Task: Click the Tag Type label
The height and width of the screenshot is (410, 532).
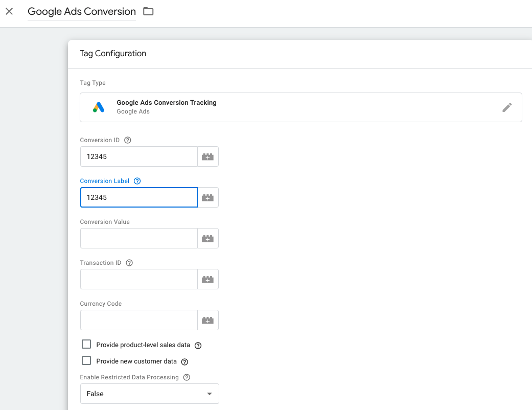Action: (x=92, y=83)
